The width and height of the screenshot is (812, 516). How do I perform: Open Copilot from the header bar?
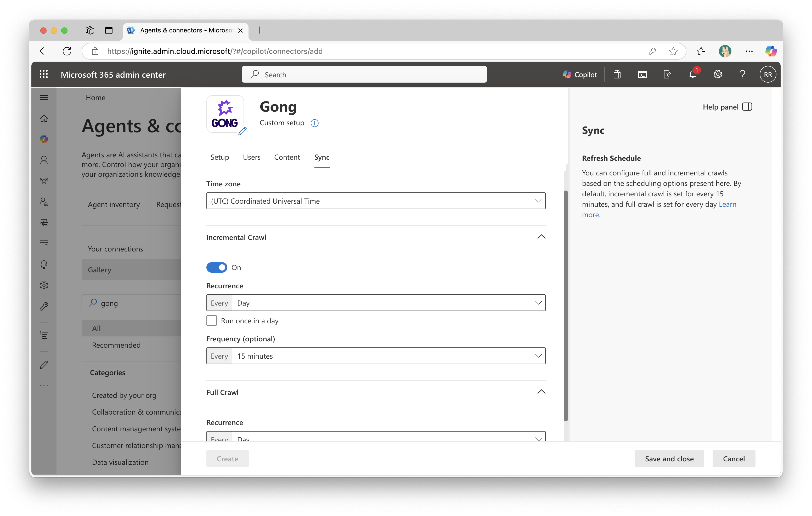[580, 74]
